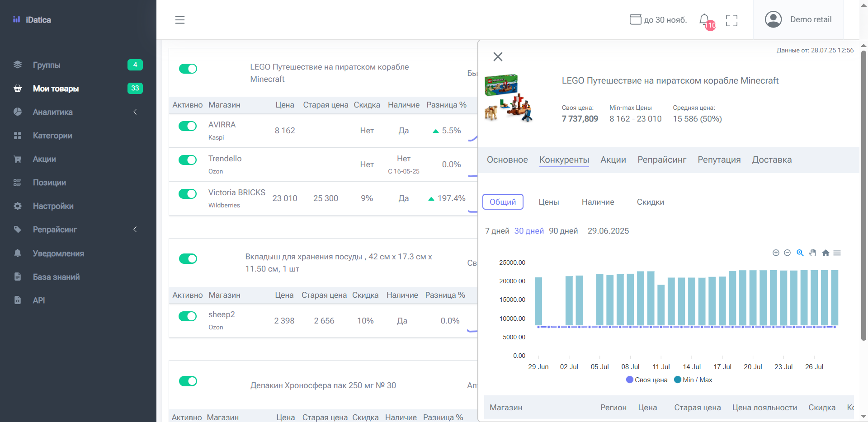Open the notifications bell icon
The image size is (868, 422).
click(x=705, y=20)
